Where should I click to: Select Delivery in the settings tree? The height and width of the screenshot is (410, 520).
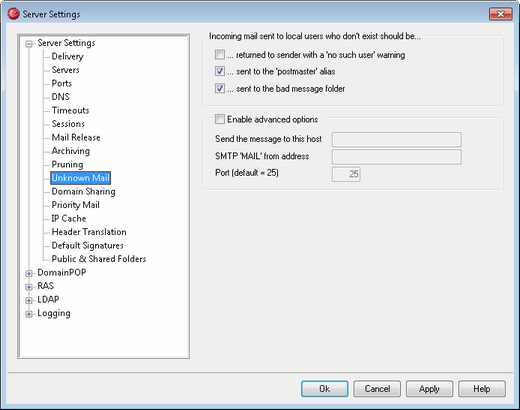click(x=67, y=56)
